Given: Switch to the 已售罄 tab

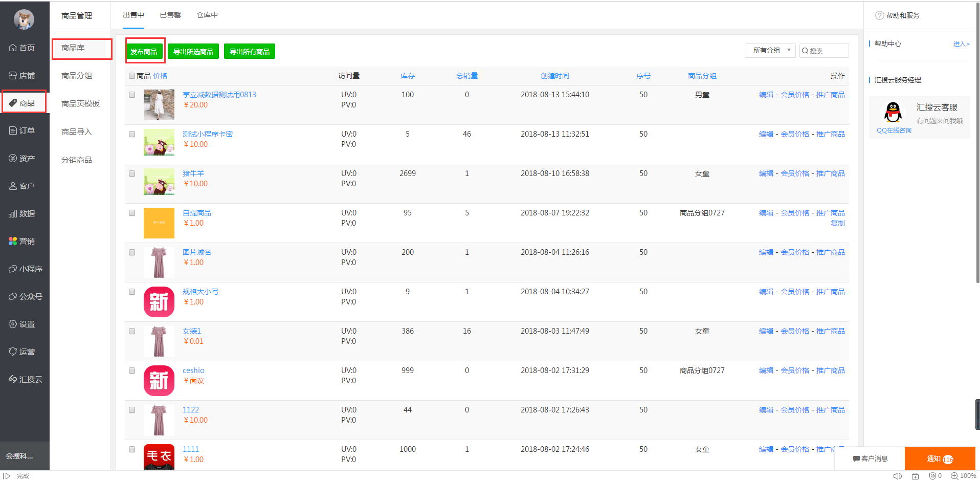Looking at the screenshot, I should [x=170, y=15].
